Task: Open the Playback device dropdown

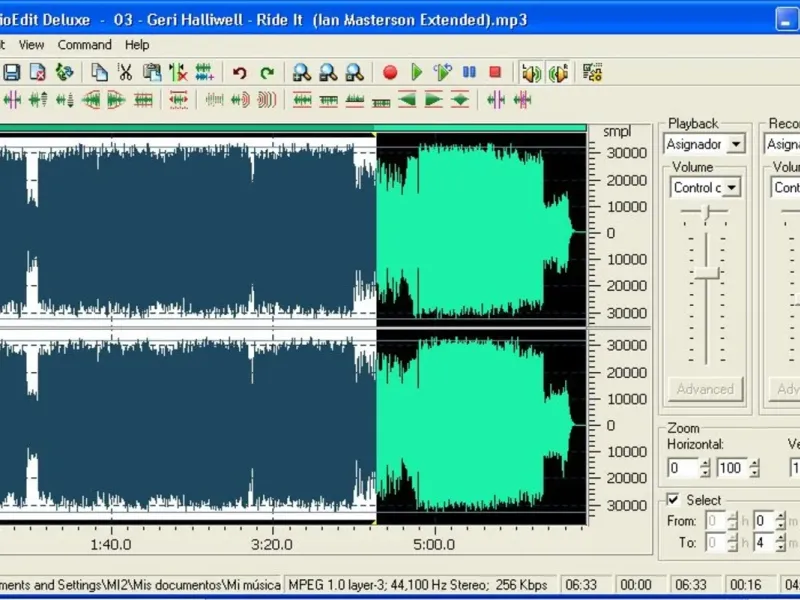Action: coord(736,145)
